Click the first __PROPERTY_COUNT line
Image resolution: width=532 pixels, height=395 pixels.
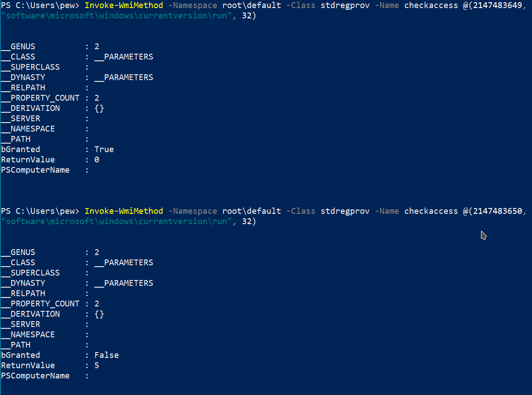[50, 98]
